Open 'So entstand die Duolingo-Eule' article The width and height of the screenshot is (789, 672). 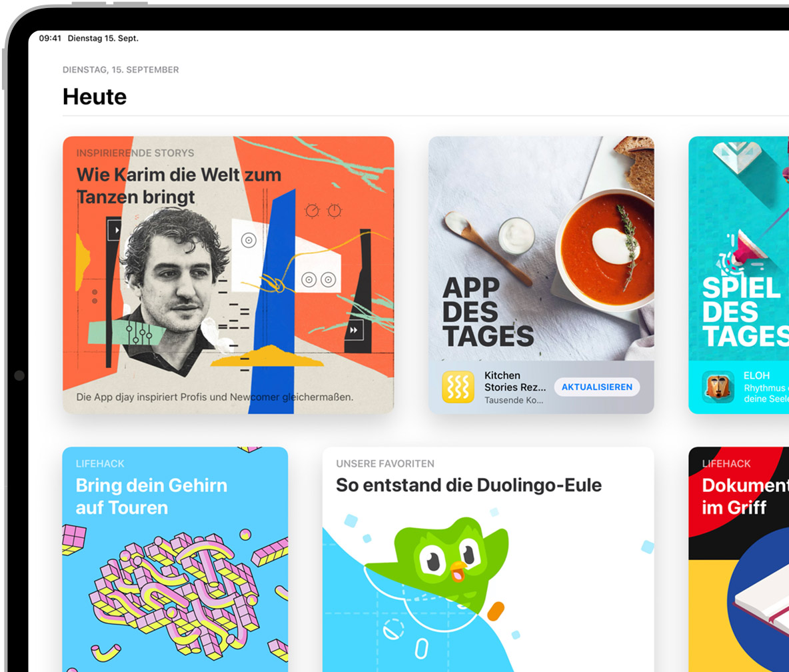[x=468, y=485]
